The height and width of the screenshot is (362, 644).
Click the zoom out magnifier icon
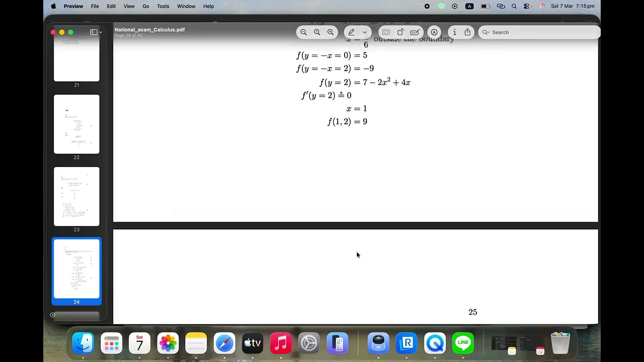point(303,32)
